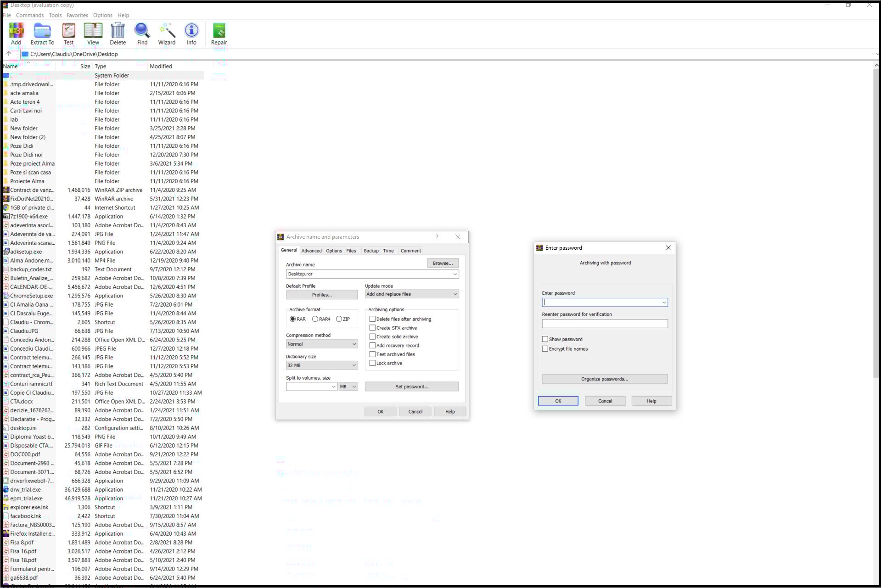Open the Dictionary size dropdown

(354, 365)
